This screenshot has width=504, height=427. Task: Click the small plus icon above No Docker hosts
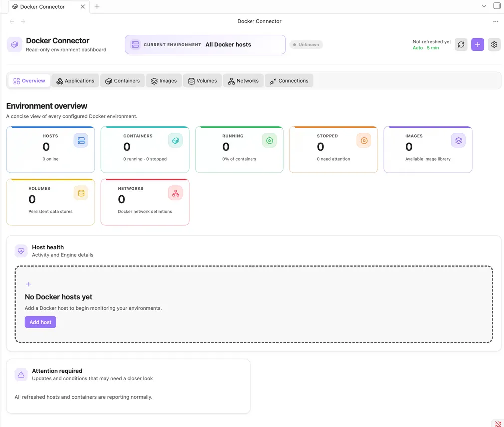[28, 284]
